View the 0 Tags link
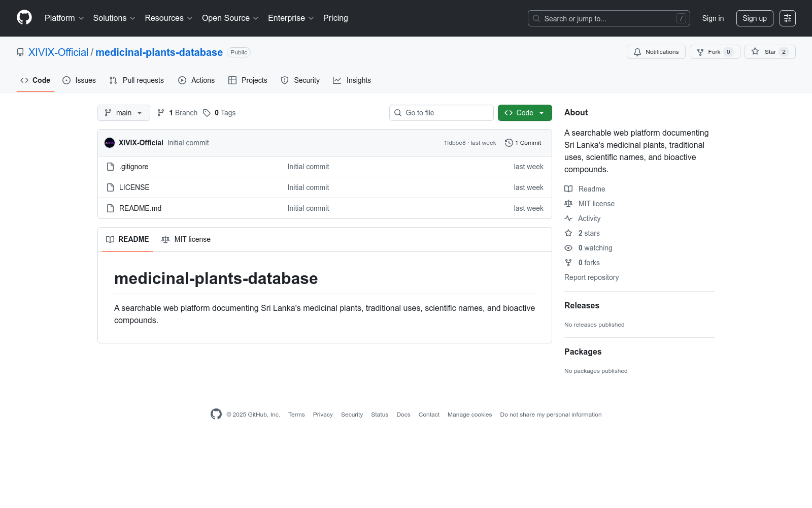 [219, 113]
